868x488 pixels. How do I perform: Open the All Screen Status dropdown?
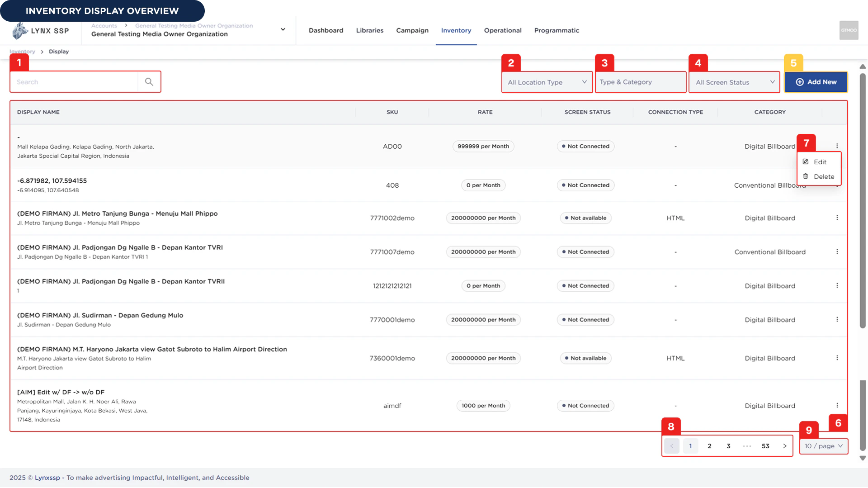[734, 82]
